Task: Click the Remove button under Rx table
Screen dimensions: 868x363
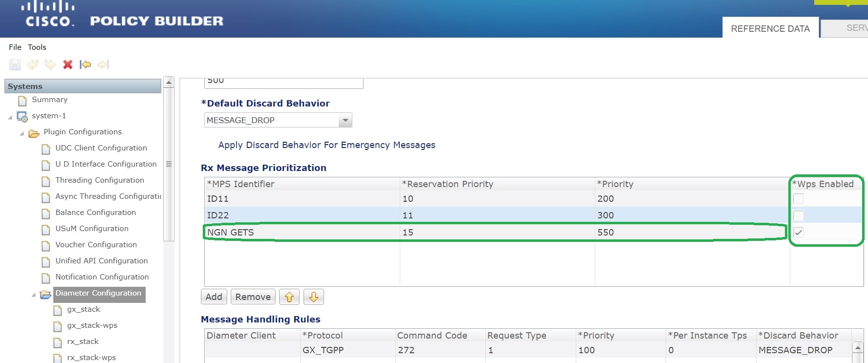Action: [x=253, y=297]
